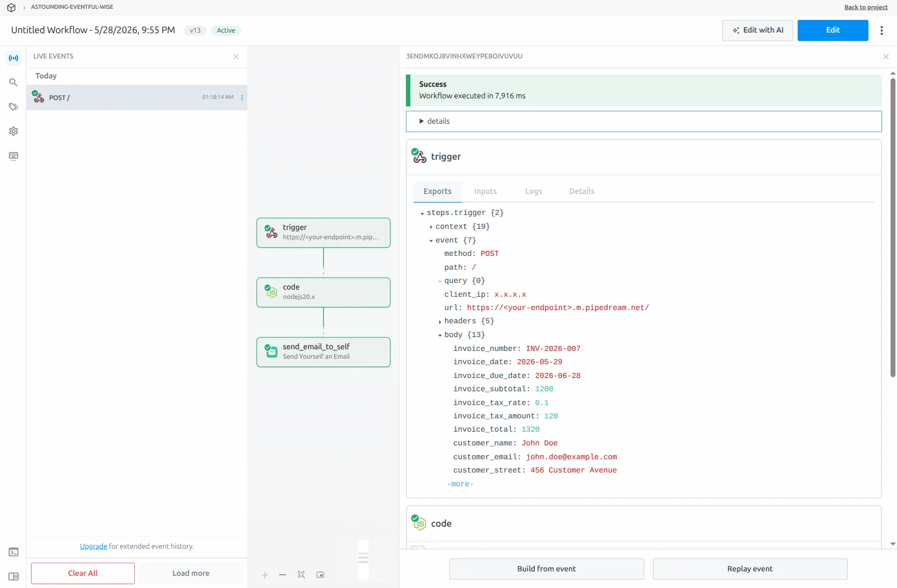Click the scrollbar up arrow
The height and width of the screenshot is (588, 897).
(x=893, y=73)
